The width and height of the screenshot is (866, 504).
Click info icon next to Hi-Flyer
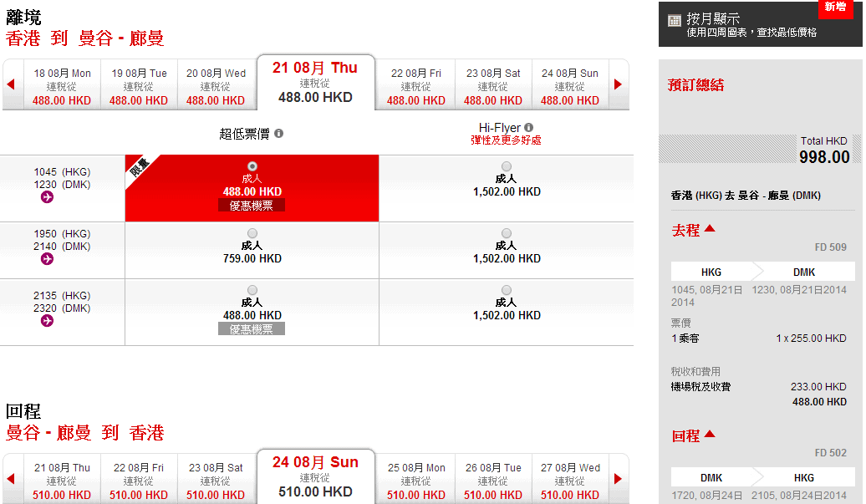pyautogui.click(x=529, y=128)
